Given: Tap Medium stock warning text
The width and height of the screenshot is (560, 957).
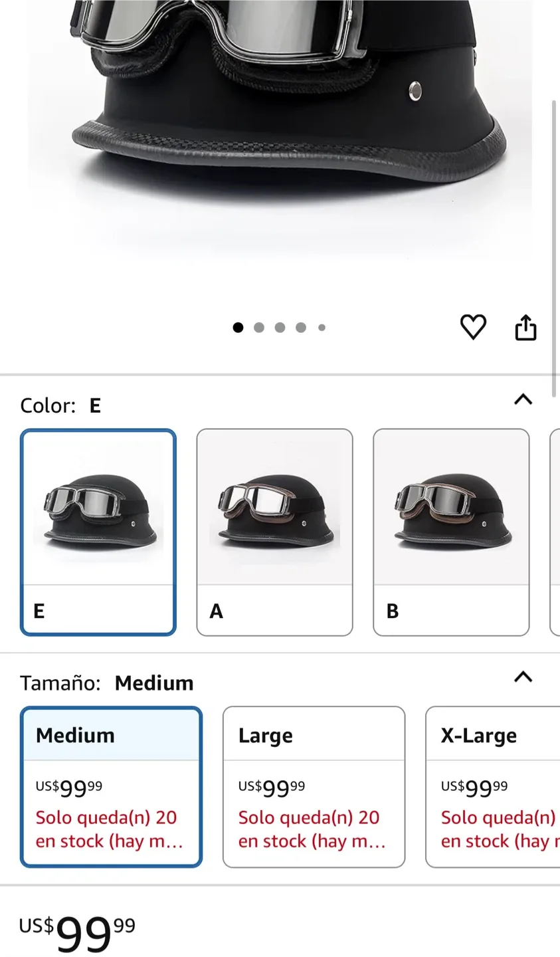Looking at the screenshot, I should tap(109, 829).
